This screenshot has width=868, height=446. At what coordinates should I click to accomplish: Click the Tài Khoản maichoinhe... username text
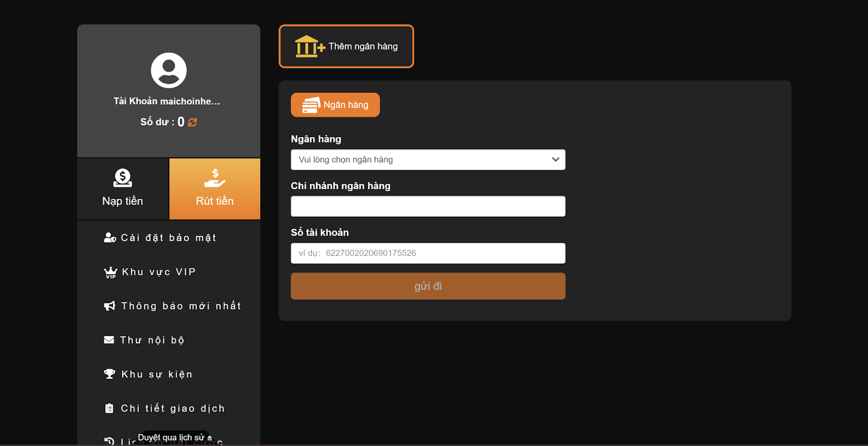167,101
